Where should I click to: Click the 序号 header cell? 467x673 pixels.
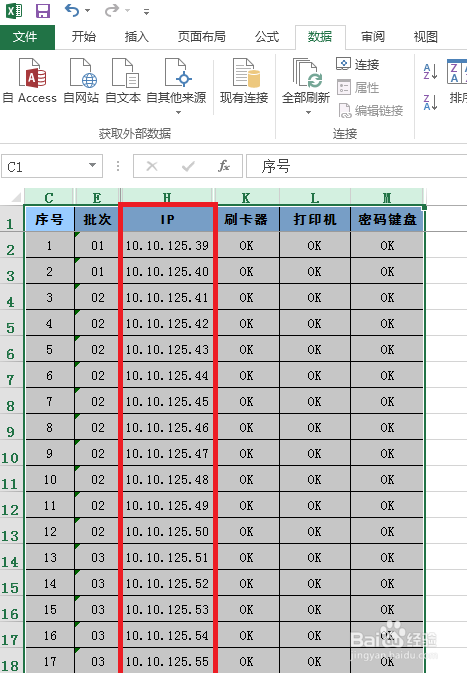tap(49, 219)
